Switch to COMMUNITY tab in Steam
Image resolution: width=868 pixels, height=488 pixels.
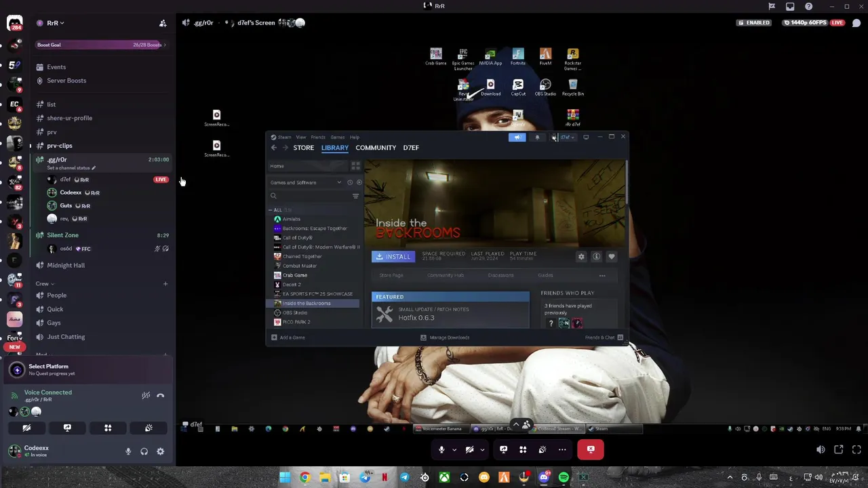[376, 148]
